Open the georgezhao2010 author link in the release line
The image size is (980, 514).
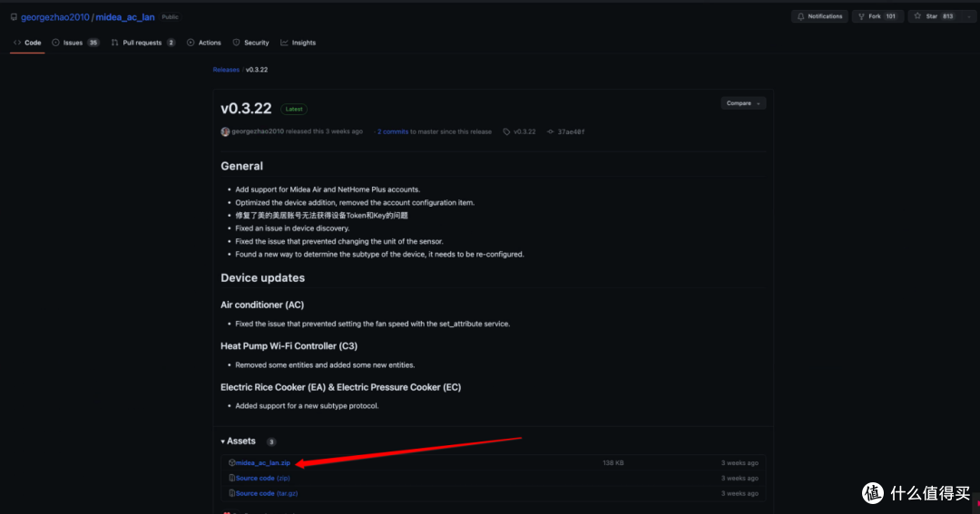point(258,131)
